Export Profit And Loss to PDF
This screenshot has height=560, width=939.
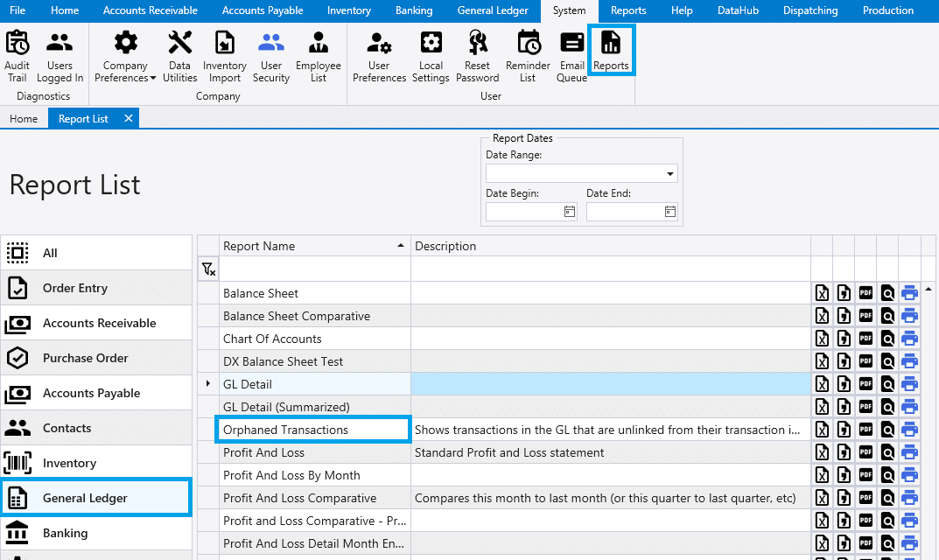(866, 452)
